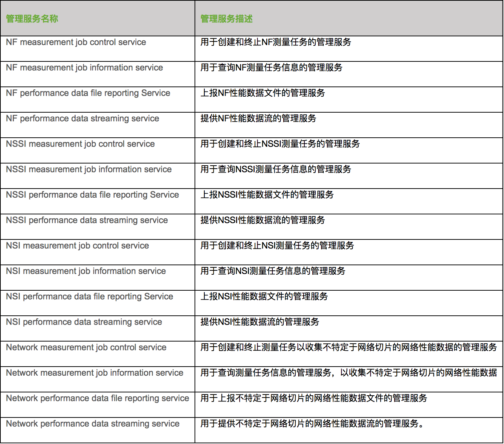Select cell NSSI measurement job information service

97,176
